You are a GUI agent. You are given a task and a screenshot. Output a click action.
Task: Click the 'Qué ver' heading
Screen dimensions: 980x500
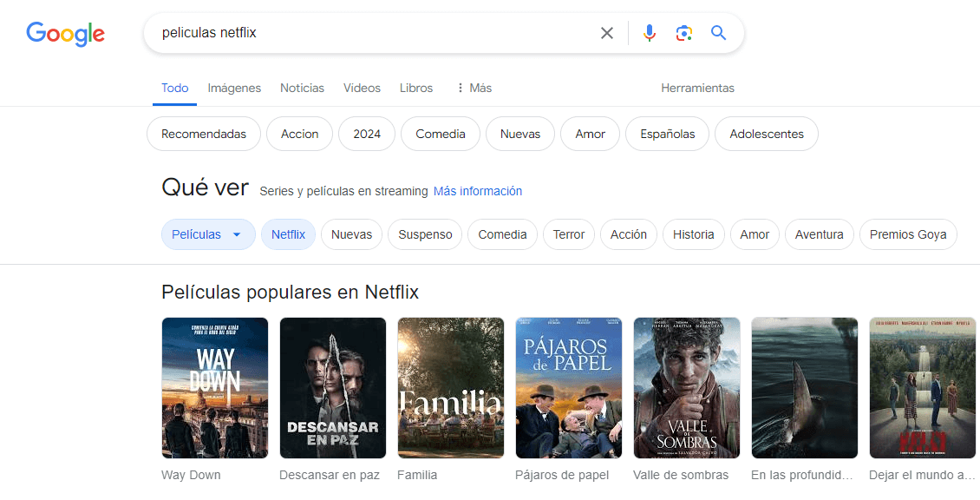[x=205, y=187]
